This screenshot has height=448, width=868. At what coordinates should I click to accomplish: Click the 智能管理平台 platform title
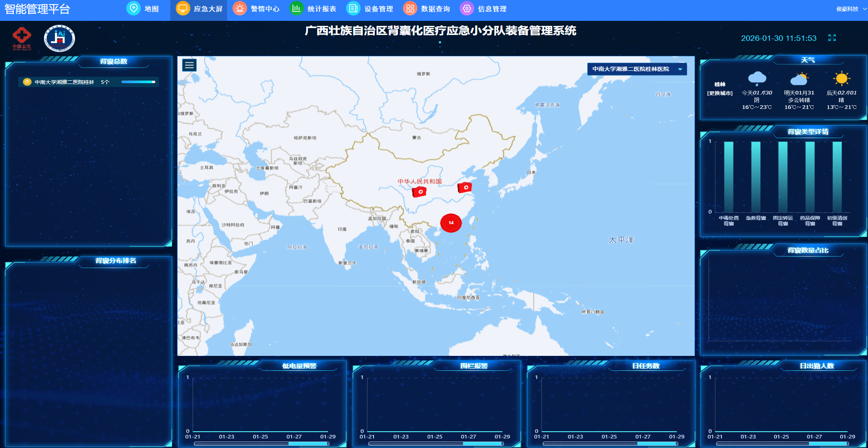[37, 9]
